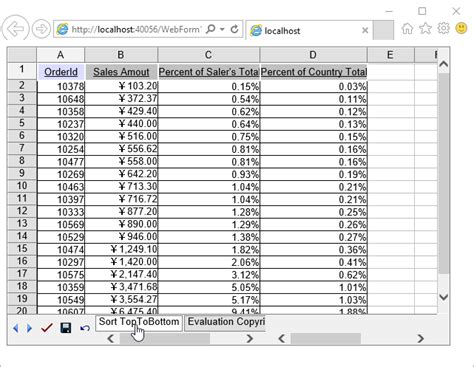Screen dimensions: 474x367
Task: Select column C header
Action: (x=208, y=55)
